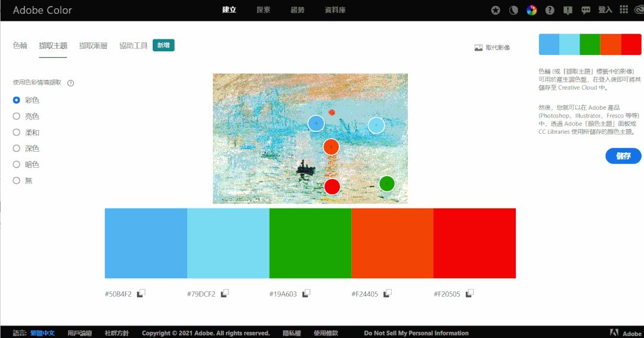
Task: Open 隱私權 footer link
Action: pos(292,333)
